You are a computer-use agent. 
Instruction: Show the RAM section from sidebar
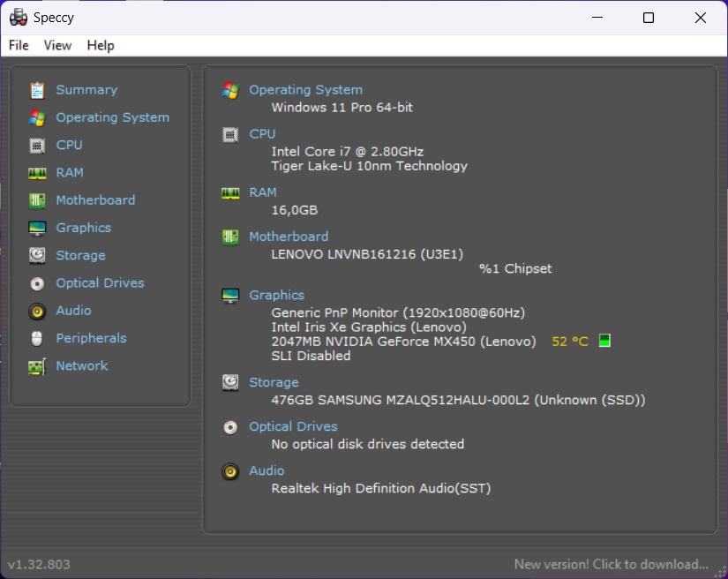(70, 173)
